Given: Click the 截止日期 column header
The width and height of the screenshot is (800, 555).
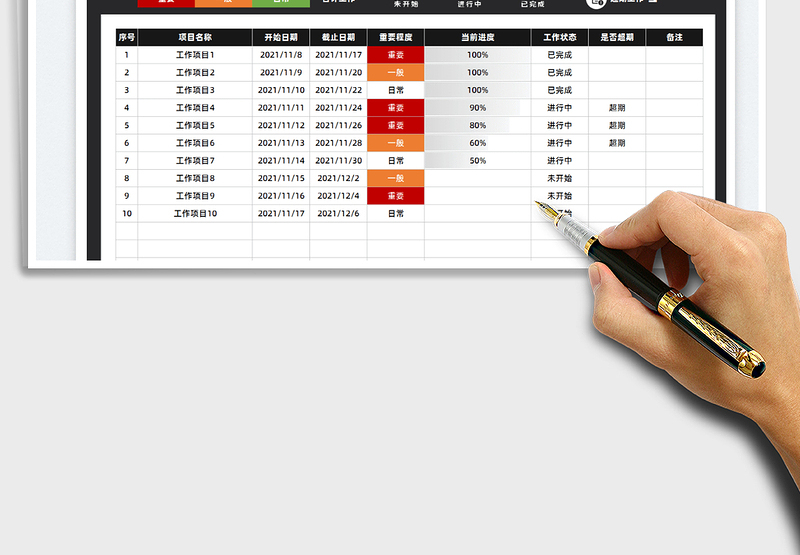Looking at the screenshot, I should (338, 37).
